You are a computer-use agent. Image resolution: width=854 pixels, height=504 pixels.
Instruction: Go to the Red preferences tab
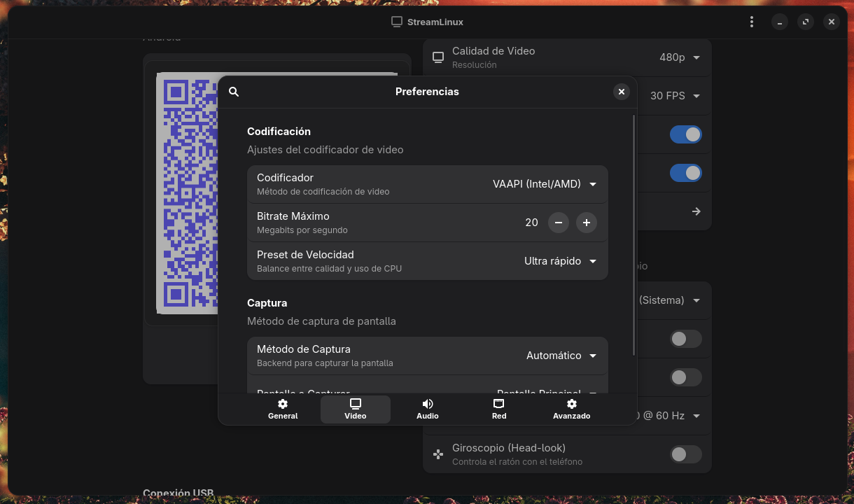pyautogui.click(x=499, y=409)
